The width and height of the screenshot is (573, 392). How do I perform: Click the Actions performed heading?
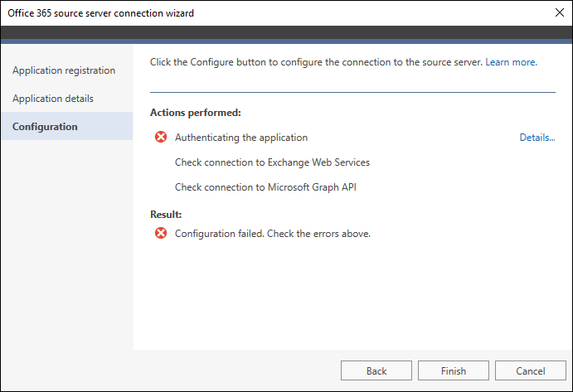click(196, 113)
